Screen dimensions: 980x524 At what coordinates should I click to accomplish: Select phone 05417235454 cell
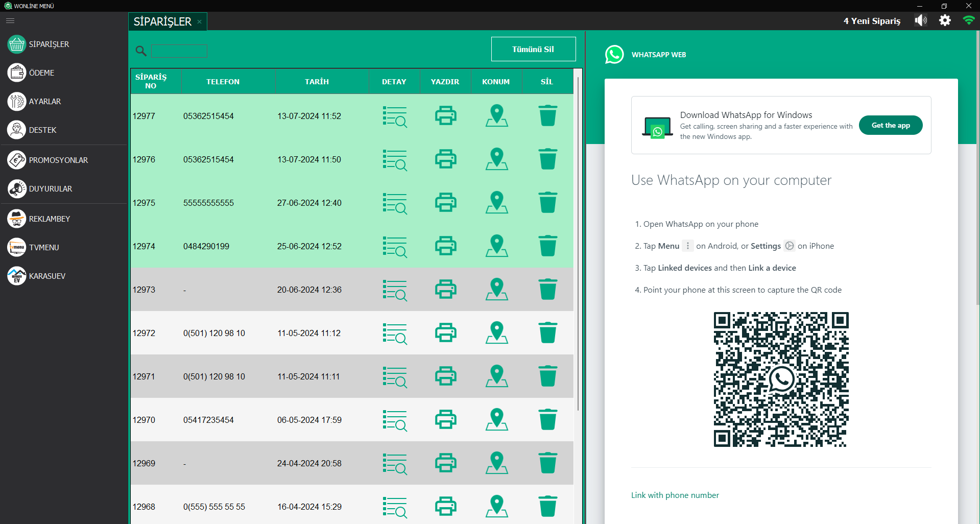pyautogui.click(x=208, y=420)
